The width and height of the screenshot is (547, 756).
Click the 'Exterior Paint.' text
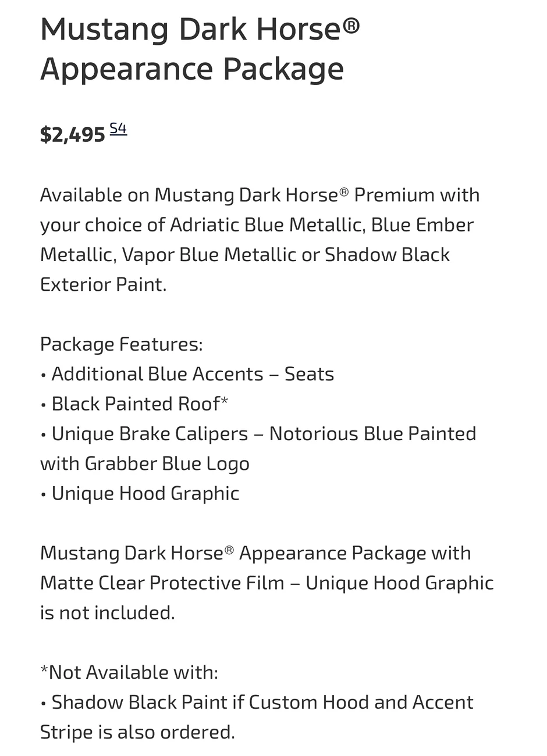click(104, 284)
